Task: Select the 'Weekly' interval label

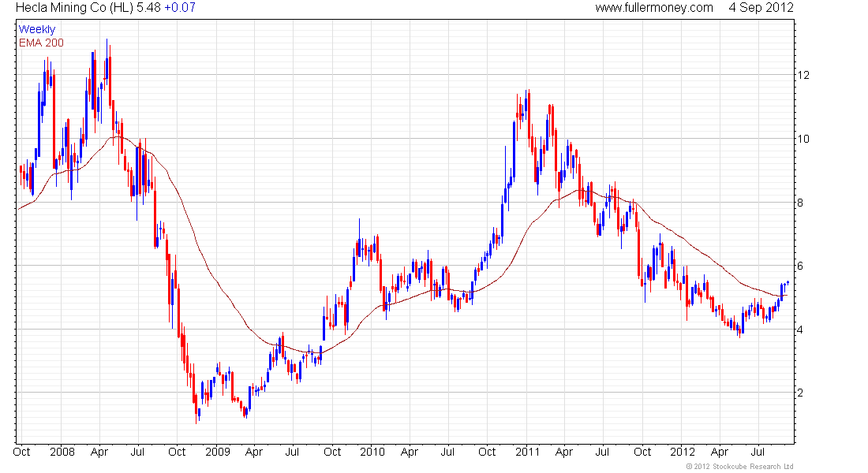Action: pos(37,29)
